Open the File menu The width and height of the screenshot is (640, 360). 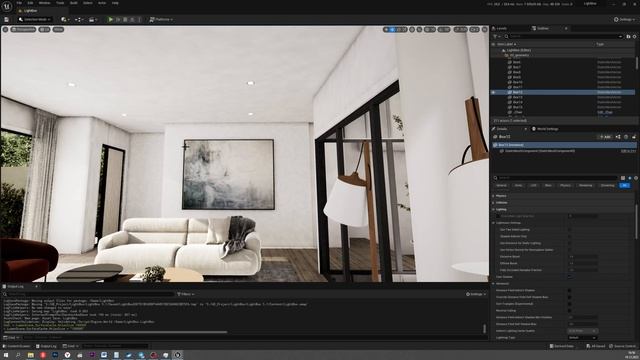tap(19, 3)
